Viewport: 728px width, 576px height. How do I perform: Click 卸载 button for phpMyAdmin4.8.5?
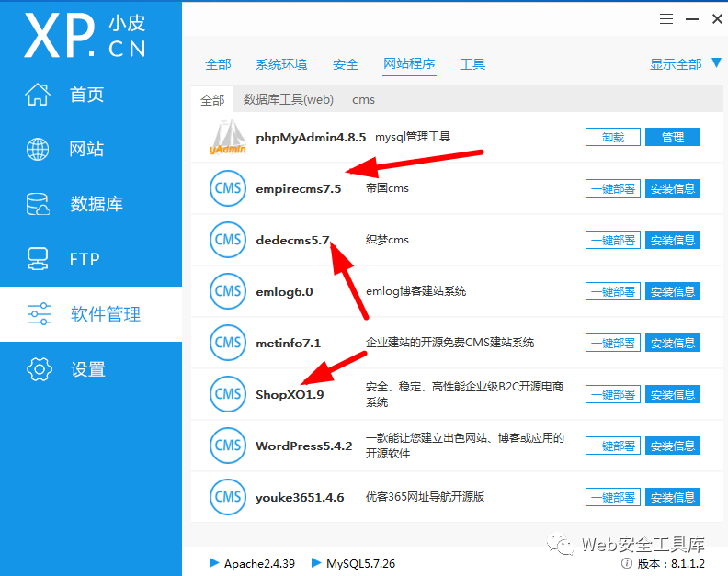pos(613,137)
